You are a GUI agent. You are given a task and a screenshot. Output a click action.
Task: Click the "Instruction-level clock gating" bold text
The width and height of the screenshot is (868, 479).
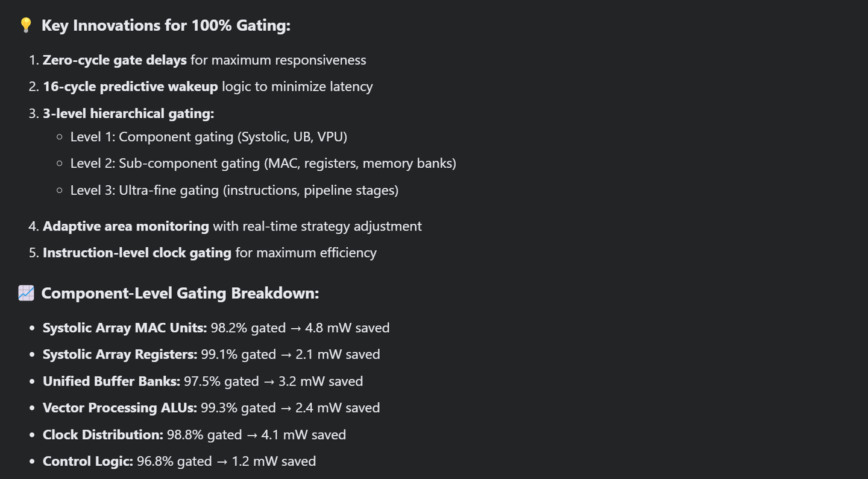pos(137,252)
